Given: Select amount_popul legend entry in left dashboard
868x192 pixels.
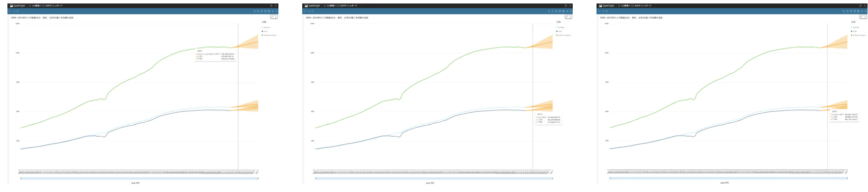Looking at the screenshot, I should point(269,35).
